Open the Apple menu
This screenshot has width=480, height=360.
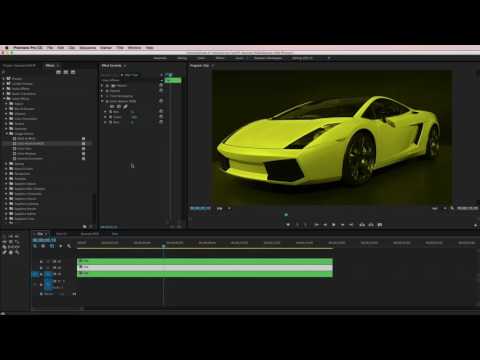click(x=6, y=48)
